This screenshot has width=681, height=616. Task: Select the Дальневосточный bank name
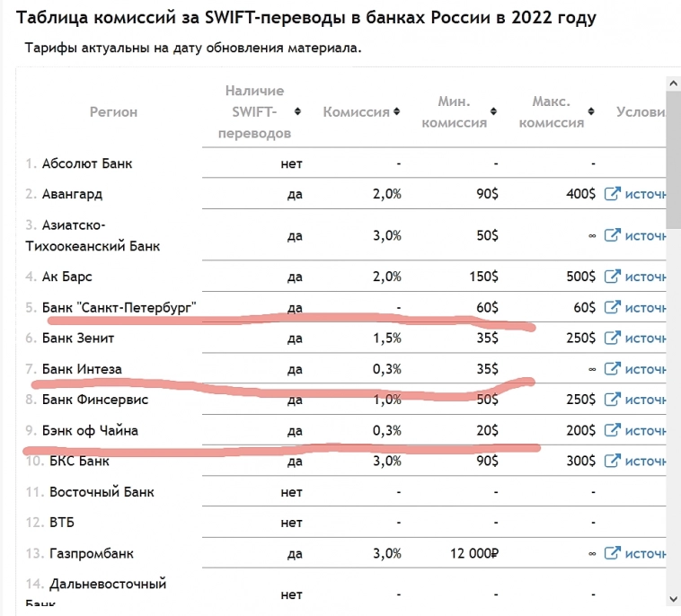(108, 584)
